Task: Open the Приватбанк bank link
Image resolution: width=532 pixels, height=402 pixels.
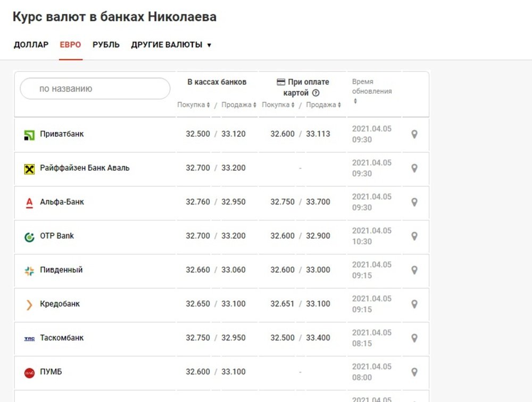Action: (x=62, y=134)
